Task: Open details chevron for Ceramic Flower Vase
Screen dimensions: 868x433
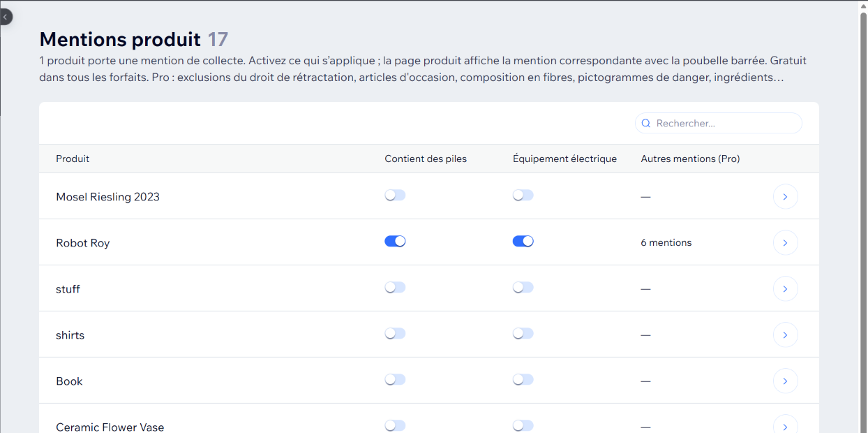Action: (x=786, y=425)
